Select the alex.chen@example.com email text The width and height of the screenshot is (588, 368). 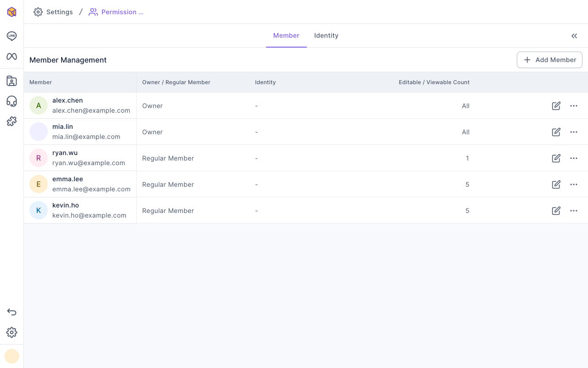(91, 110)
